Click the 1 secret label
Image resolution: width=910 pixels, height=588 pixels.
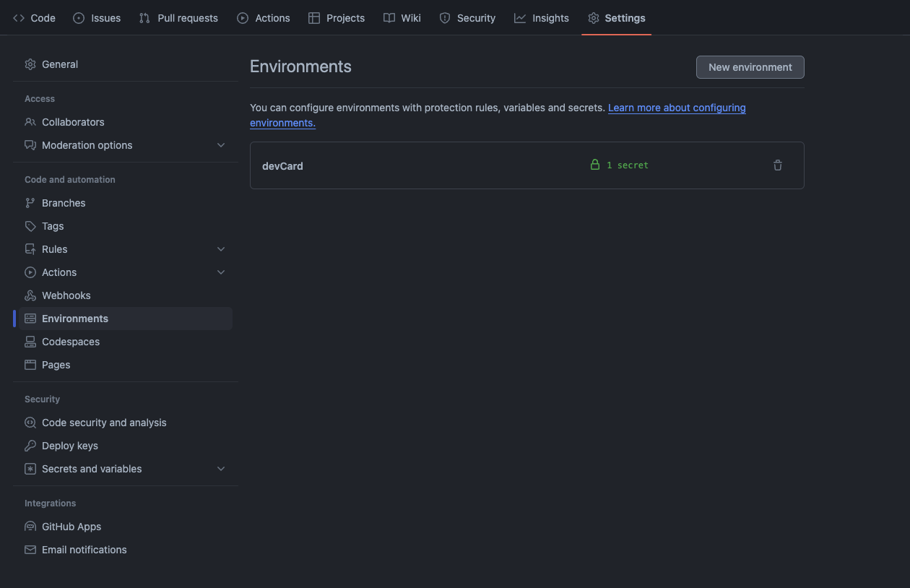coord(628,165)
